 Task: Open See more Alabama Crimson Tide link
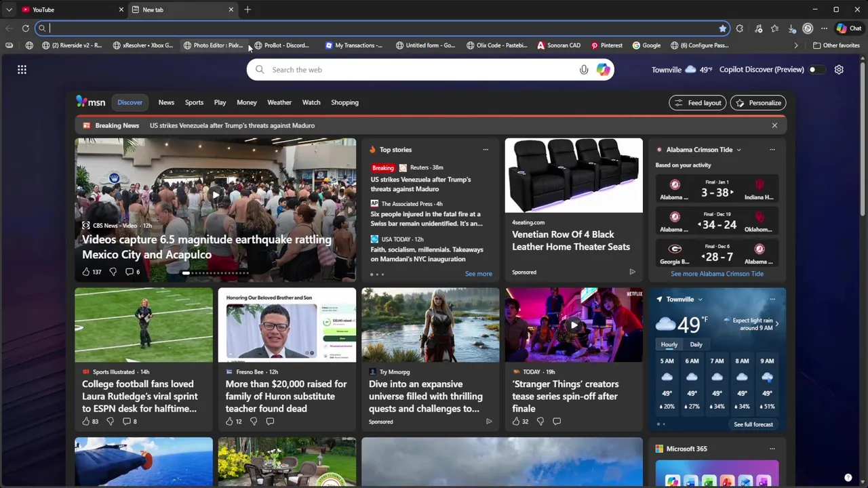pyautogui.click(x=717, y=274)
